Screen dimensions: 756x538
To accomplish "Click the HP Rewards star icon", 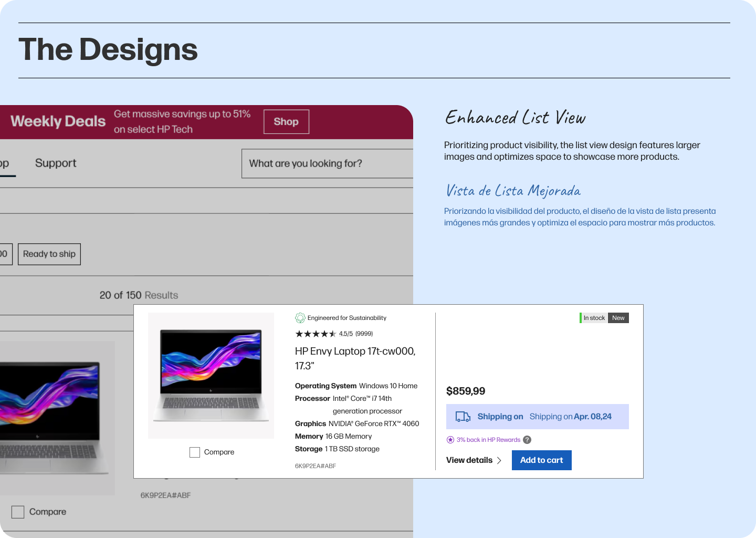I will coord(450,440).
